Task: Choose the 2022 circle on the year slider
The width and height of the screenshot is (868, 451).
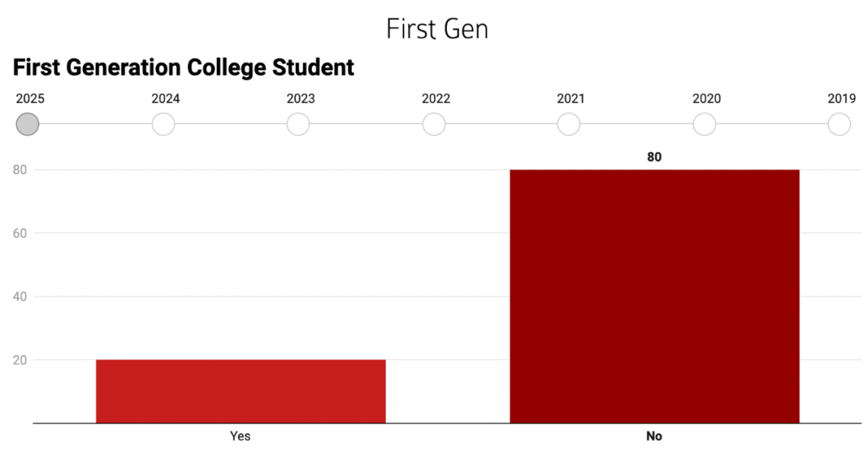Action: (x=434, y=125)
